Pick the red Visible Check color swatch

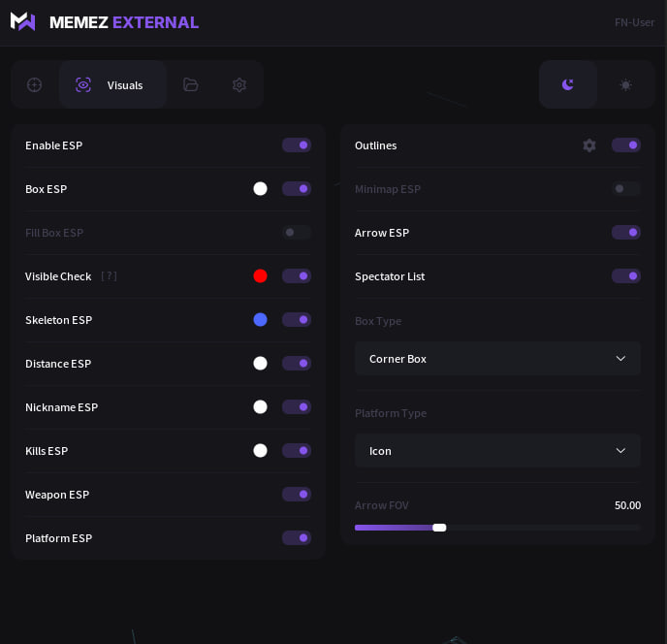point(260,276)
